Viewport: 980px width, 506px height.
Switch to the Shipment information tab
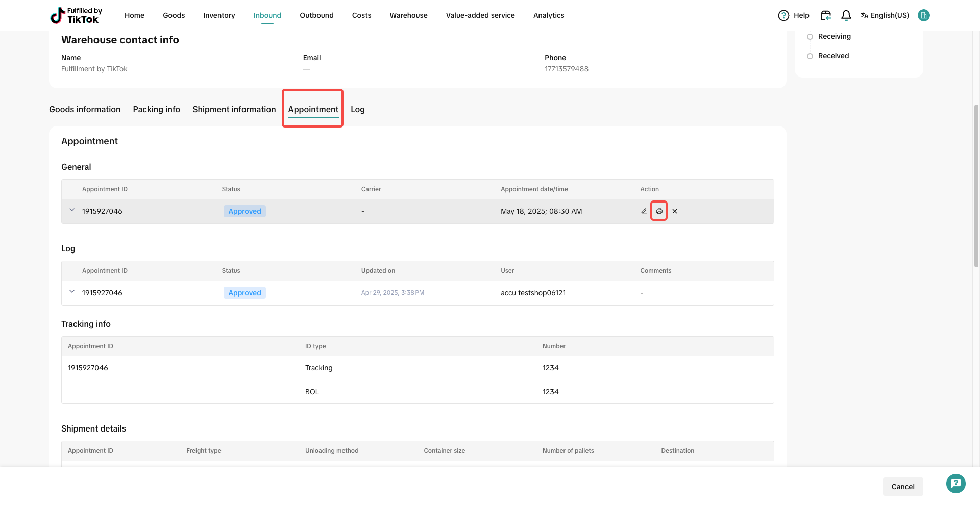click(234, 109)
